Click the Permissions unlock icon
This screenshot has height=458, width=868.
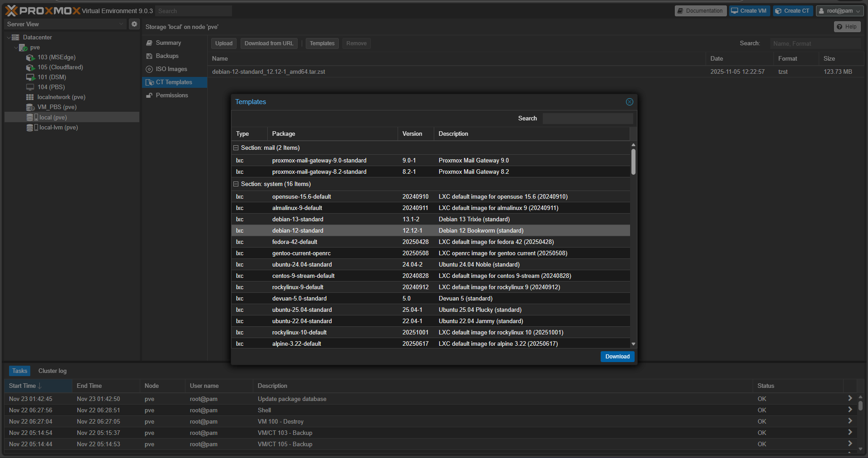click(149, 95)
